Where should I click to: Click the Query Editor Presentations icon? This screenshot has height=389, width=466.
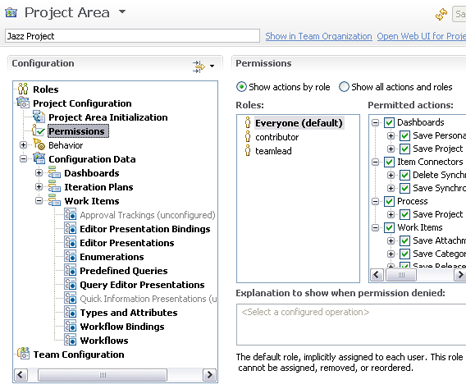pos(70,285)
